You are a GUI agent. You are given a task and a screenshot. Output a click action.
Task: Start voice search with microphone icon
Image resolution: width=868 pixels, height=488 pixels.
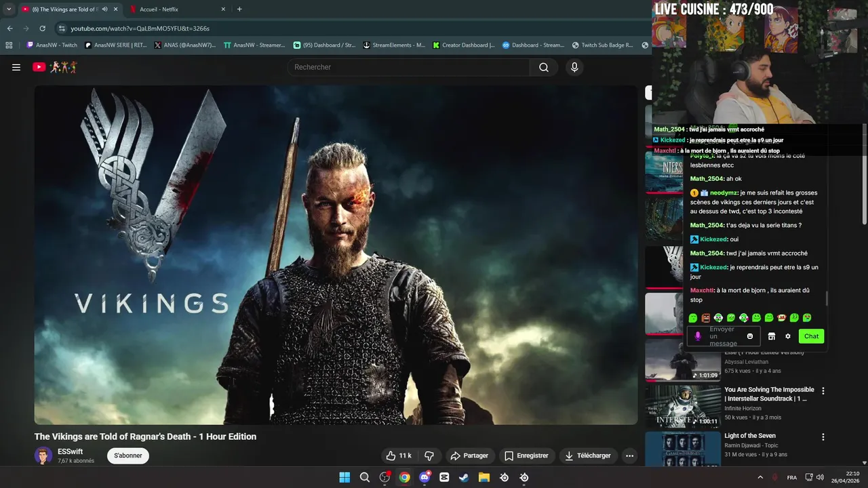pos(574,67)
